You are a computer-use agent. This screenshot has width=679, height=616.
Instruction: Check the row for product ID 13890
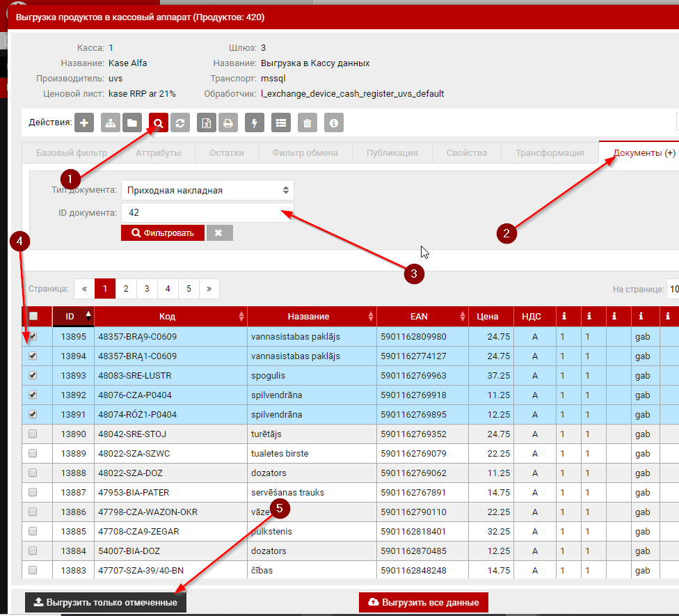click(33, 434)
